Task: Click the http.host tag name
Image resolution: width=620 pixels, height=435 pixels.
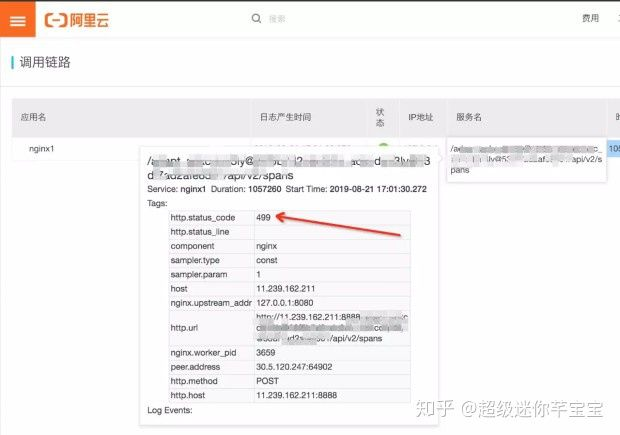Action: coord(188,395)
